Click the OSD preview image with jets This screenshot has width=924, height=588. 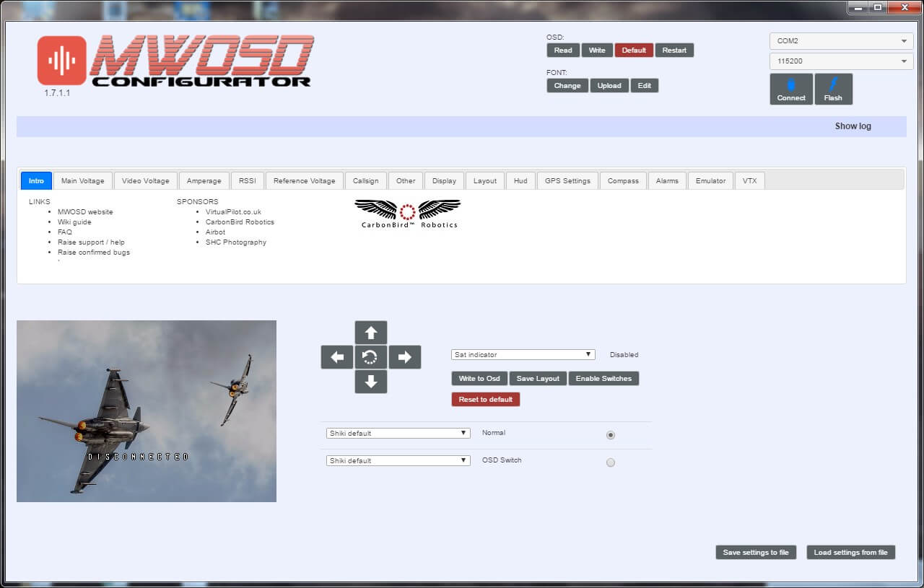click(x=147, y=411)
